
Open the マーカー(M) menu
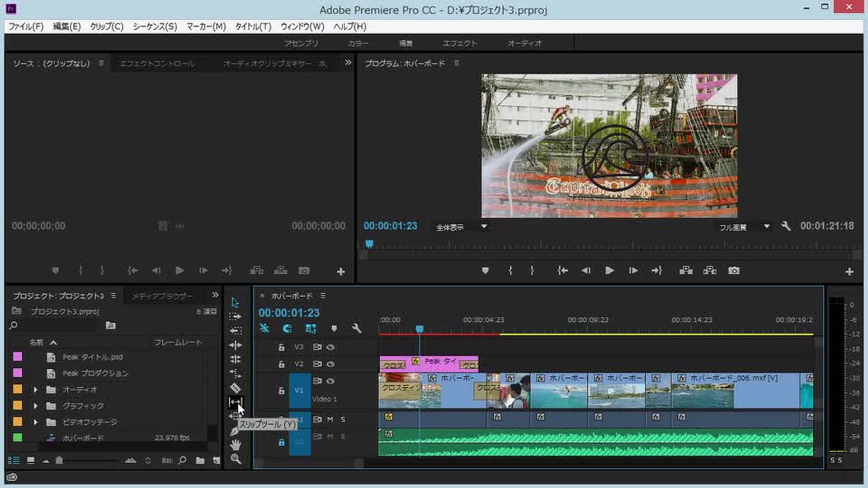pyautogui.click(x=206, y=27)
